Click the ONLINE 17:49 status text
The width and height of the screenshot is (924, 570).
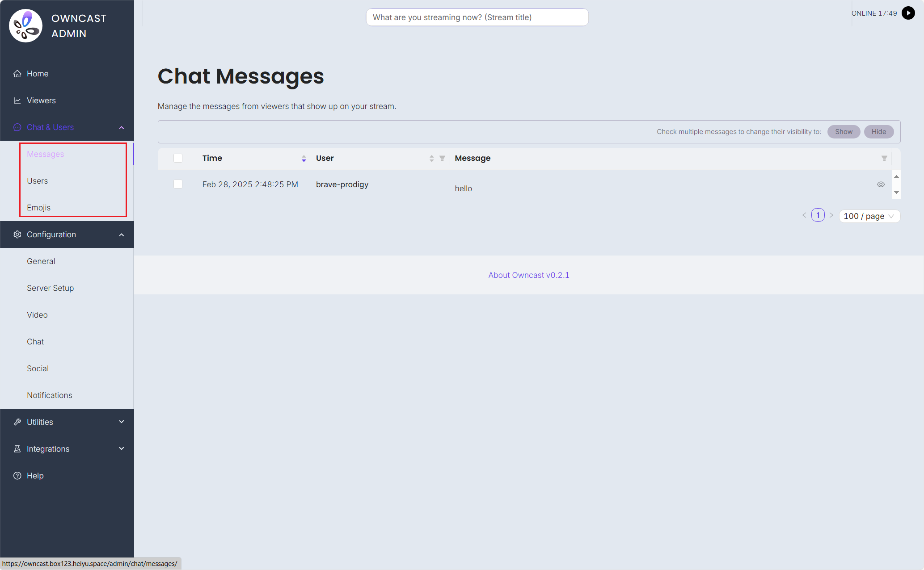tap(874, 13)
